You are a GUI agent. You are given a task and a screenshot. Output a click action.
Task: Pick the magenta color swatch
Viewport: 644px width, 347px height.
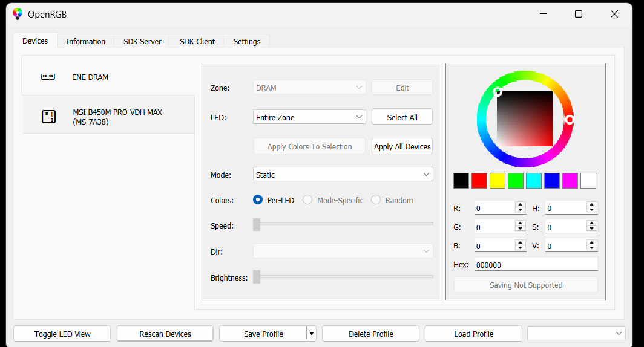point(570,181)
